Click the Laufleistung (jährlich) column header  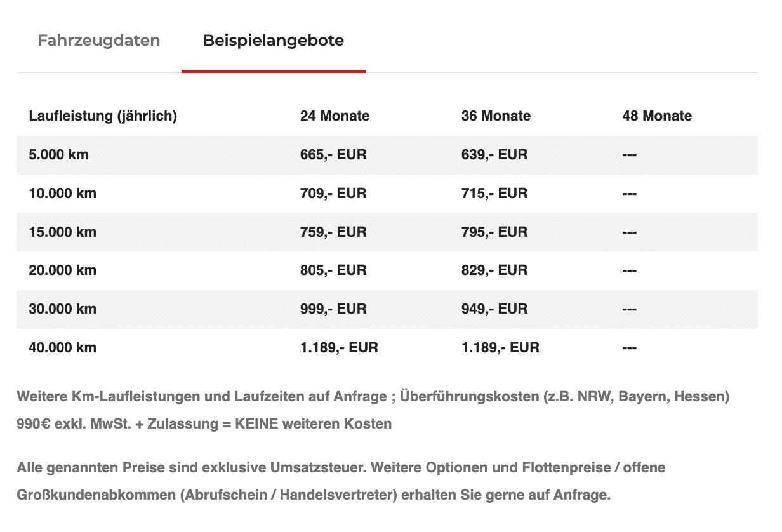(x=103, y=116)
